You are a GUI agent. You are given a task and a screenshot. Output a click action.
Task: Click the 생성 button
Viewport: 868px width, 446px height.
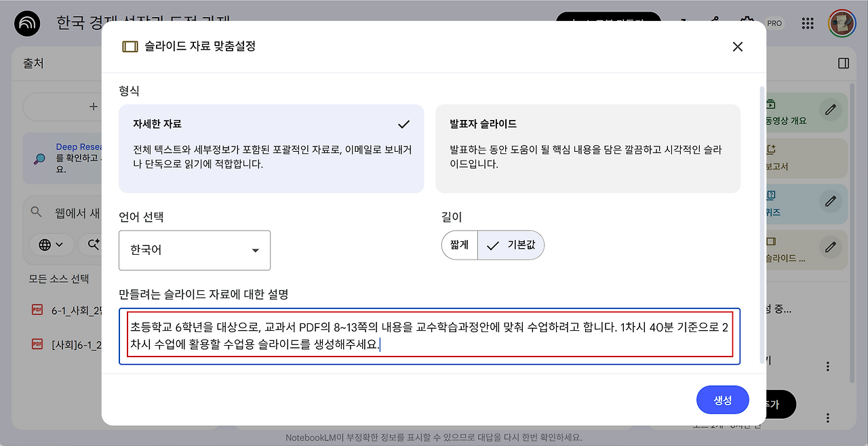[x=723, y=400]
